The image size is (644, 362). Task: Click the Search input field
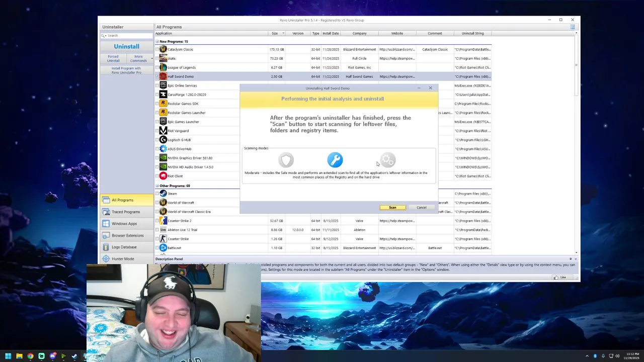coord(129,36)
